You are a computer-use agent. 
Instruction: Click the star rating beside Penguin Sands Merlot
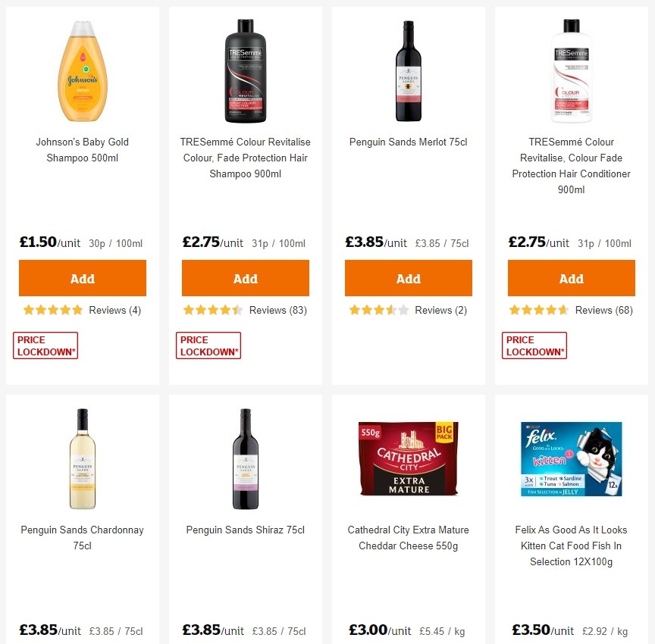pos(379,310)
